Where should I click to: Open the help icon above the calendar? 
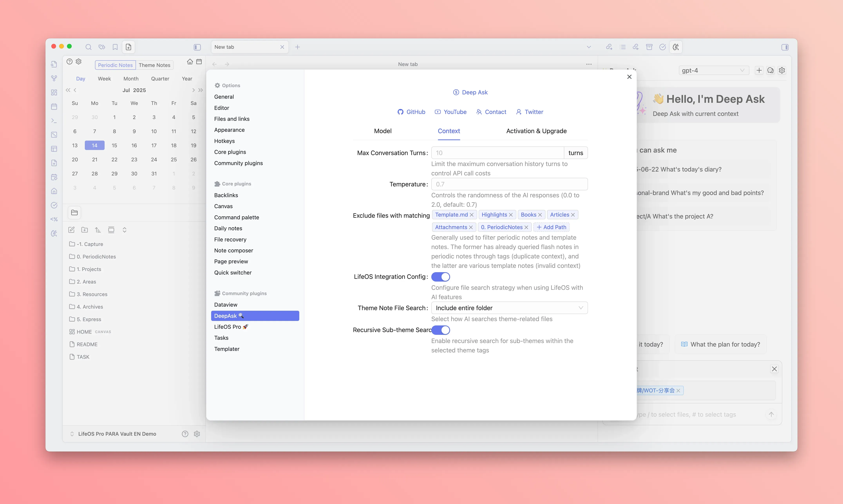[69, 61]
